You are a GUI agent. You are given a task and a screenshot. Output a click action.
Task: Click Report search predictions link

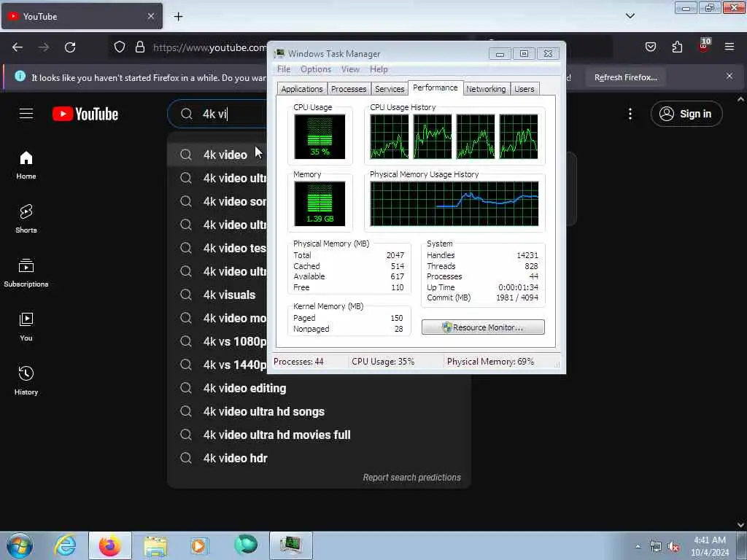pyautogui.click(x=411, y=477)
